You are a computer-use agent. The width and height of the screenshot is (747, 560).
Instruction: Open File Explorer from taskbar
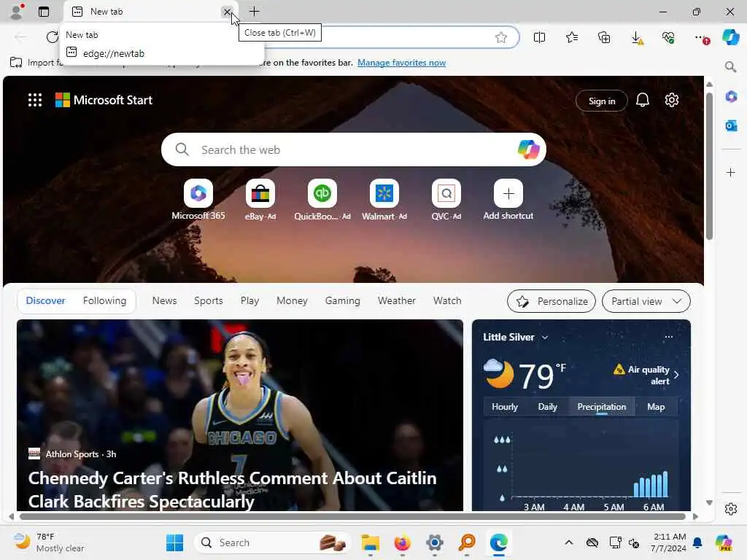(370, 542)
